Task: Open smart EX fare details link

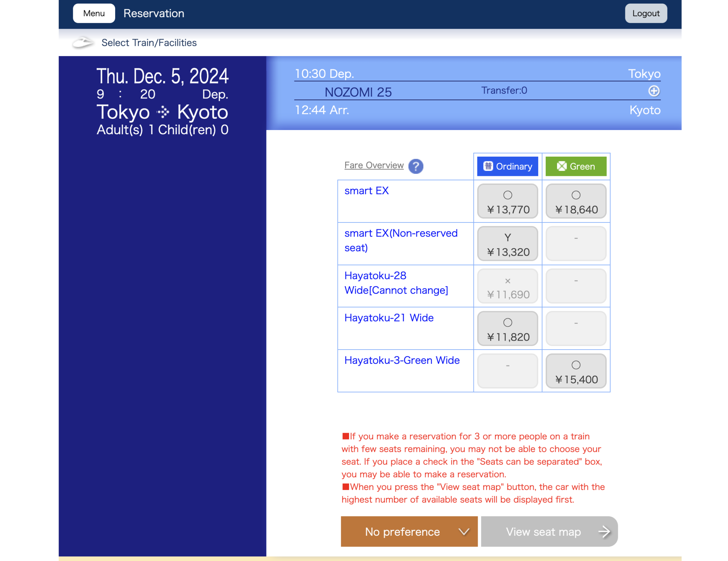Action: click(x=366, y=191)
